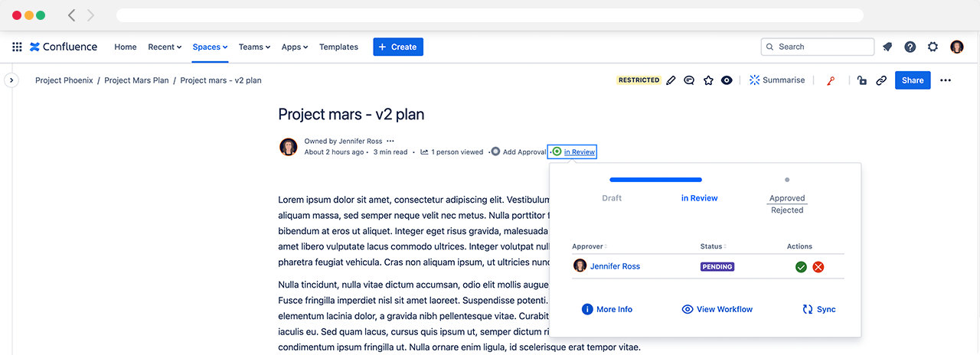Screen dimensions: 980x355
Task: Expand the collapsed left sidebar
Action: 11,80
